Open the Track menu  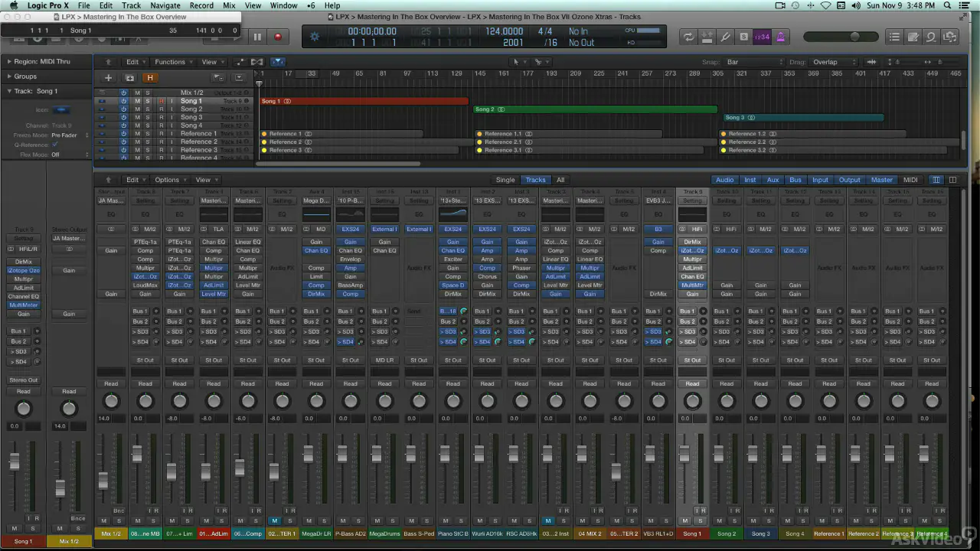point(131,5)
